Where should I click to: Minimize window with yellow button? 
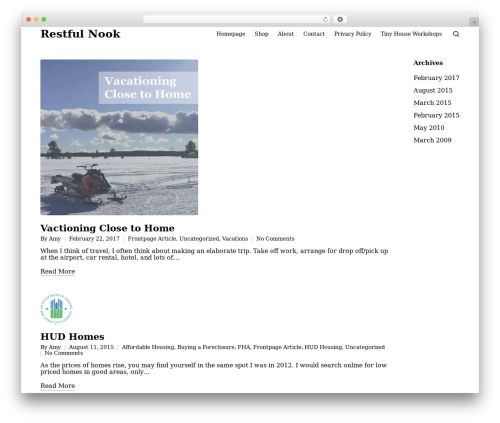[x=36, y=20]
